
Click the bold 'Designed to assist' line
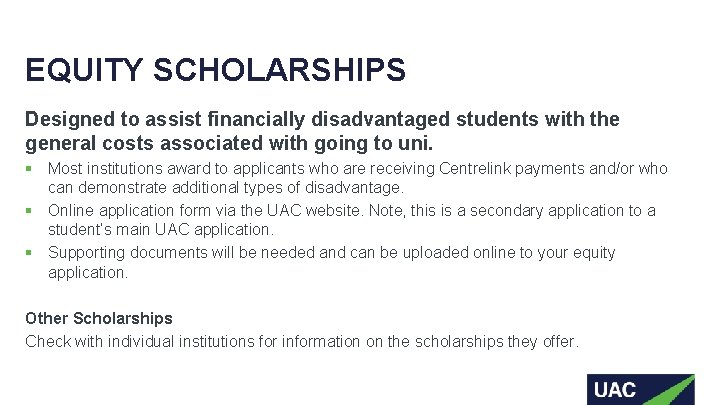322,120
